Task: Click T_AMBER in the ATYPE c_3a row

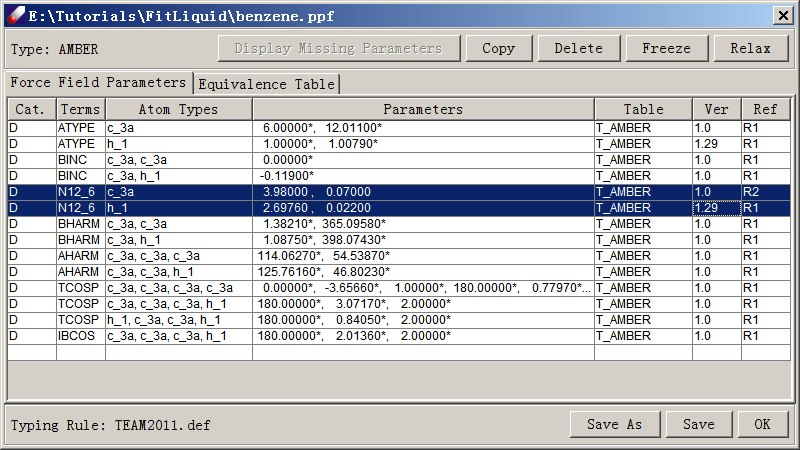Action: coord(643,128)
